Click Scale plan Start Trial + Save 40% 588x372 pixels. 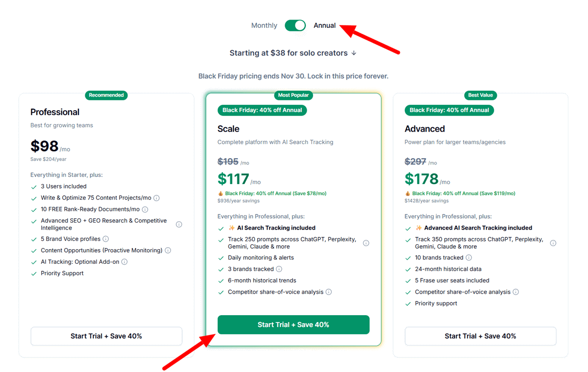click(x=293, y=325)
